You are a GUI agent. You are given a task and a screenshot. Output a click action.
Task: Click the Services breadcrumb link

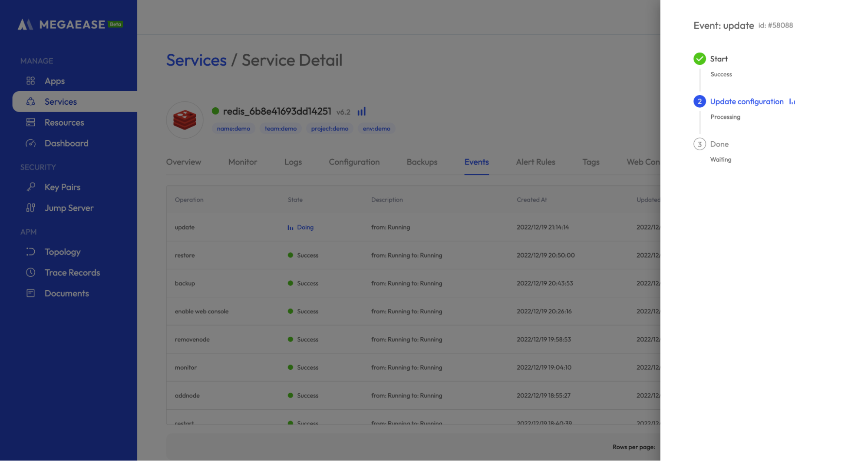[x=196, y=60]
